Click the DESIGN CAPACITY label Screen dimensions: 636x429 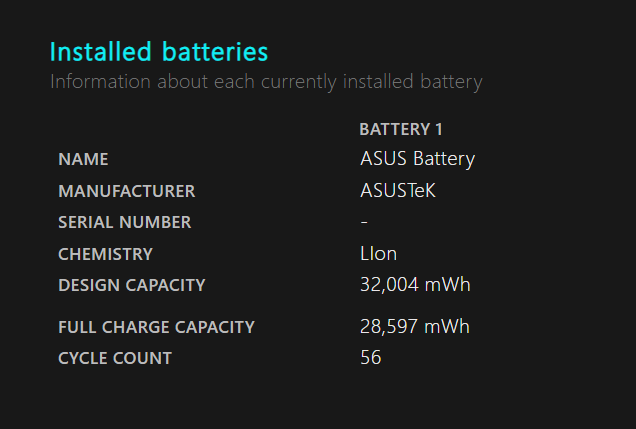pos(132,285)
